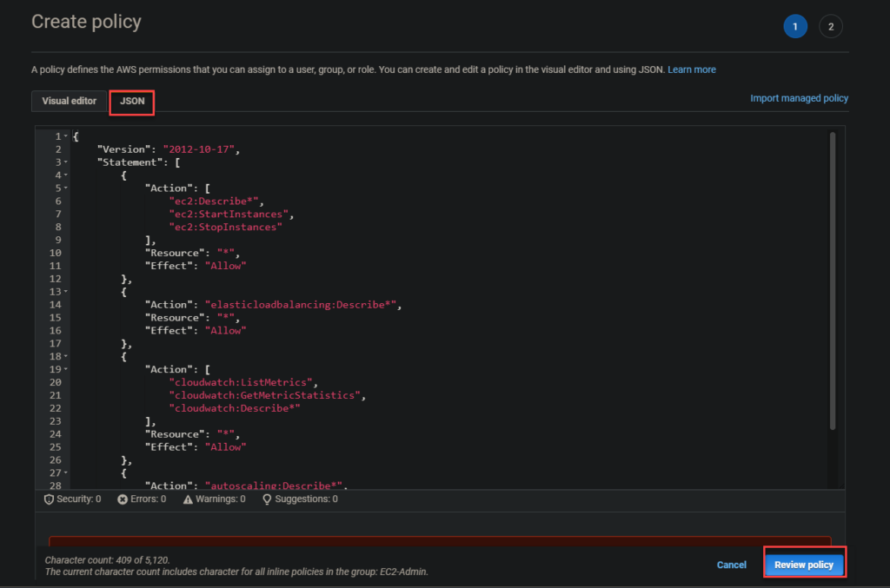The width and height of the screenshot is (890, 588).
Task: Click Import managed policy link
Action: pos(799,98)
